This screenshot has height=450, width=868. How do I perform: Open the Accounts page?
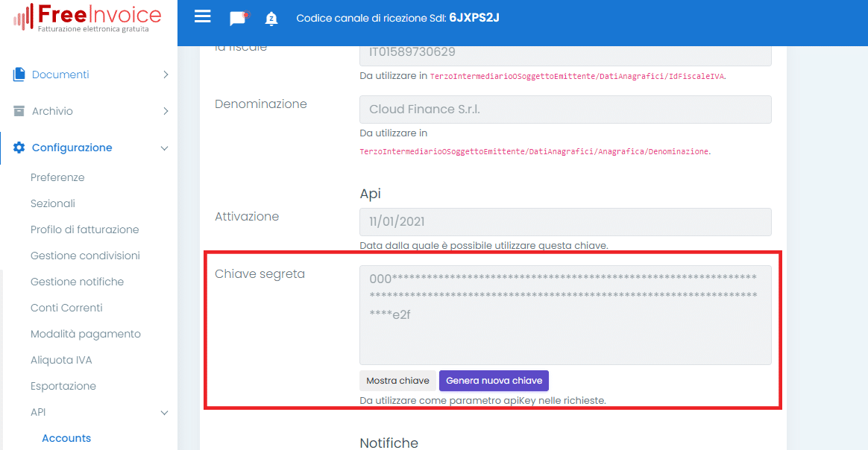point(66,438)
